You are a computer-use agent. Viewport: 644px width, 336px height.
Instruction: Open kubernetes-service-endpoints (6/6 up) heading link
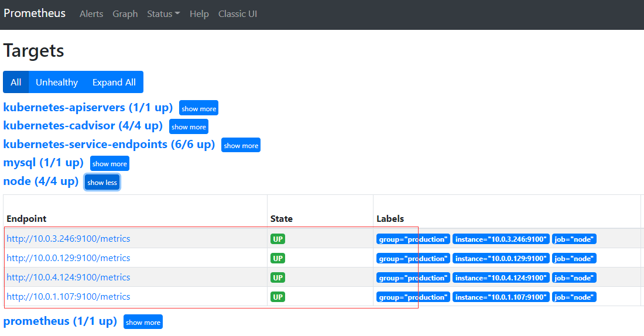(x=109, y=144)
